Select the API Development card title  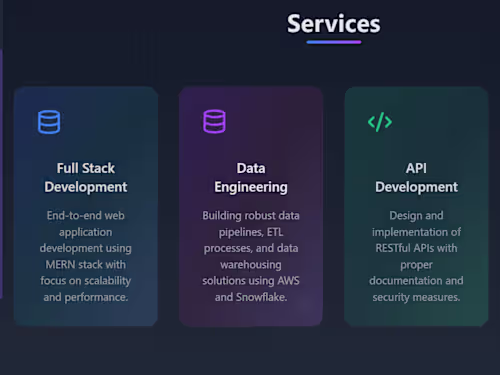416,178
